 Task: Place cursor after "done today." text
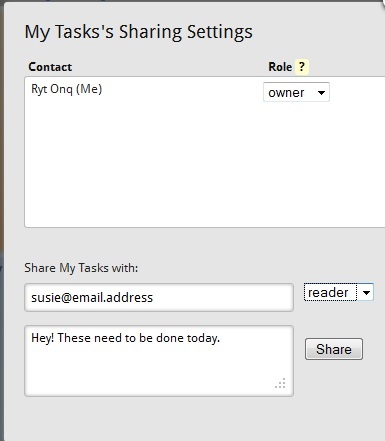pyautogui.click(x=221, y=338)
